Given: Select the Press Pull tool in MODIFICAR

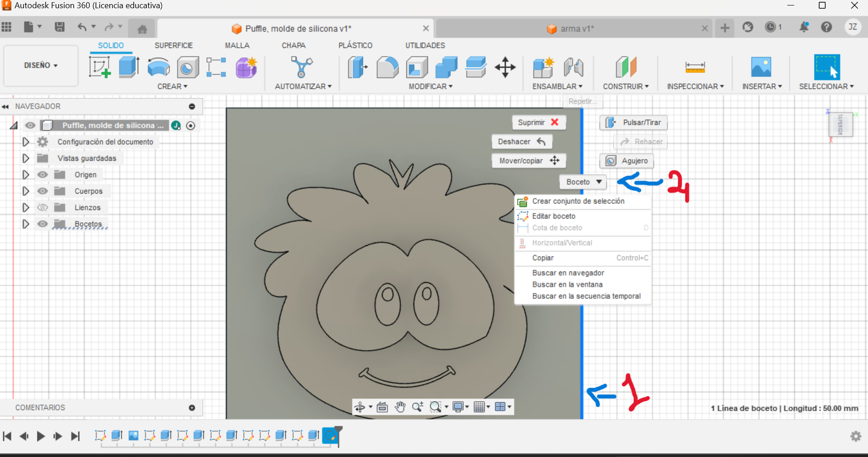Looking at the screenshot, I should click(358, 67).
